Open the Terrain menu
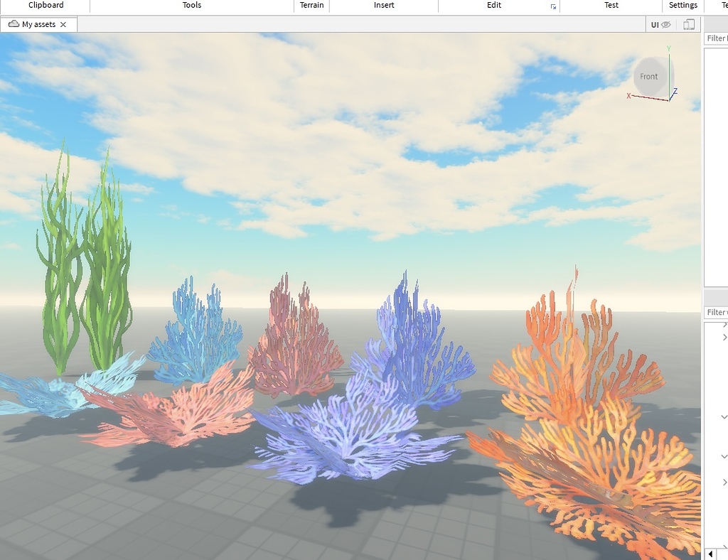 (x=311, y=5)
